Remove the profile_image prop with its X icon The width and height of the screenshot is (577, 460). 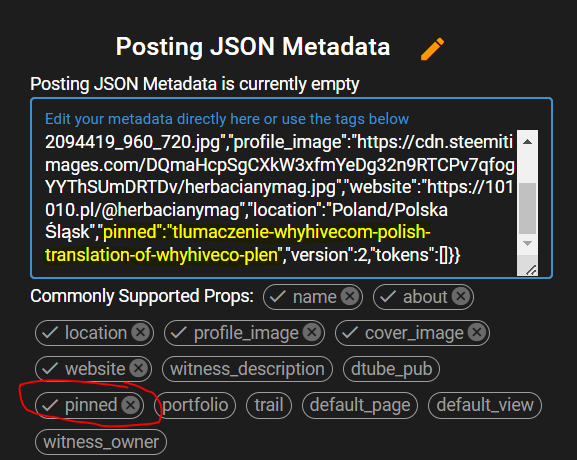coord(312,332)
